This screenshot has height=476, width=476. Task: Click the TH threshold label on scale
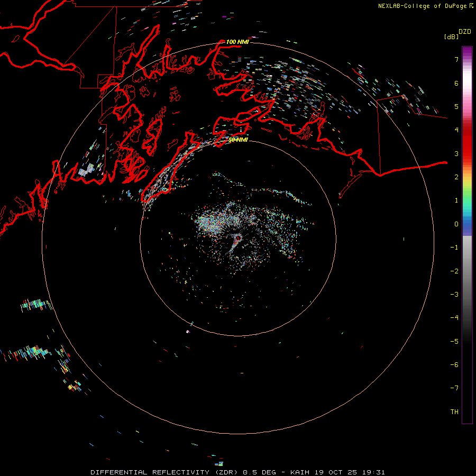pos(454,412)
